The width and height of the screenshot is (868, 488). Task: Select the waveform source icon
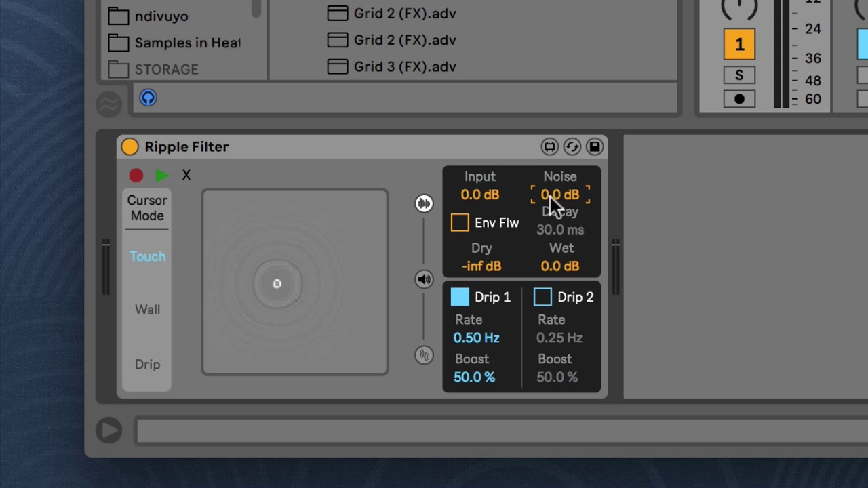coord(424,203)
